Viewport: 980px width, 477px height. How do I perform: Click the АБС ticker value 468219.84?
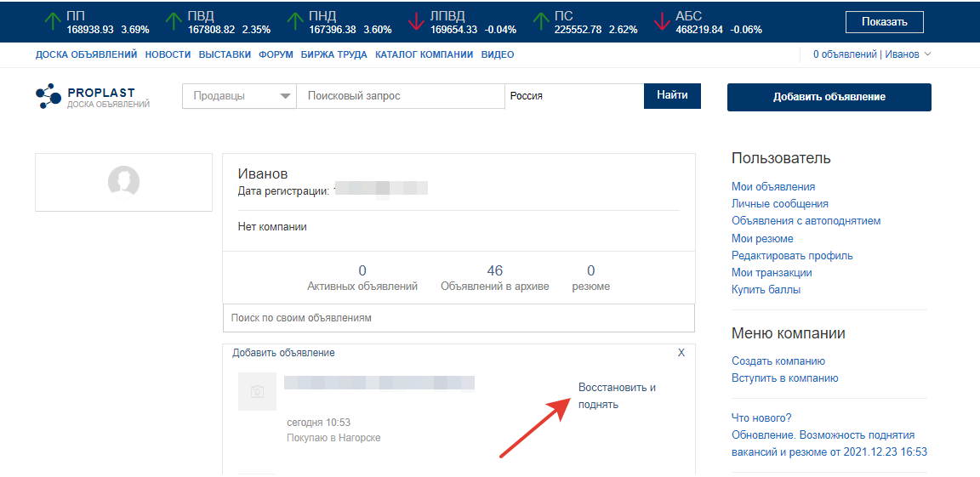pos(699,30)
